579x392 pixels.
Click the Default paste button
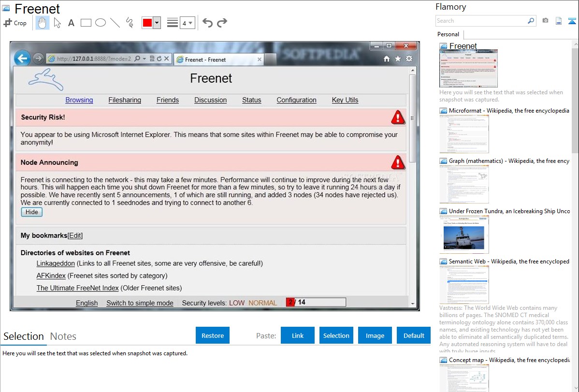pos(414,335)
